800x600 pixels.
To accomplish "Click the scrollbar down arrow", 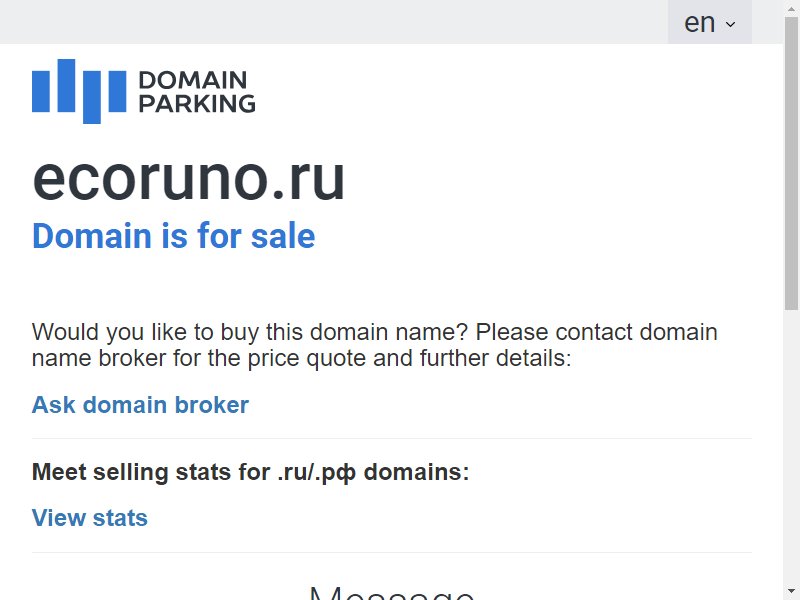I will pyautogui.click(x=791, y=592).
